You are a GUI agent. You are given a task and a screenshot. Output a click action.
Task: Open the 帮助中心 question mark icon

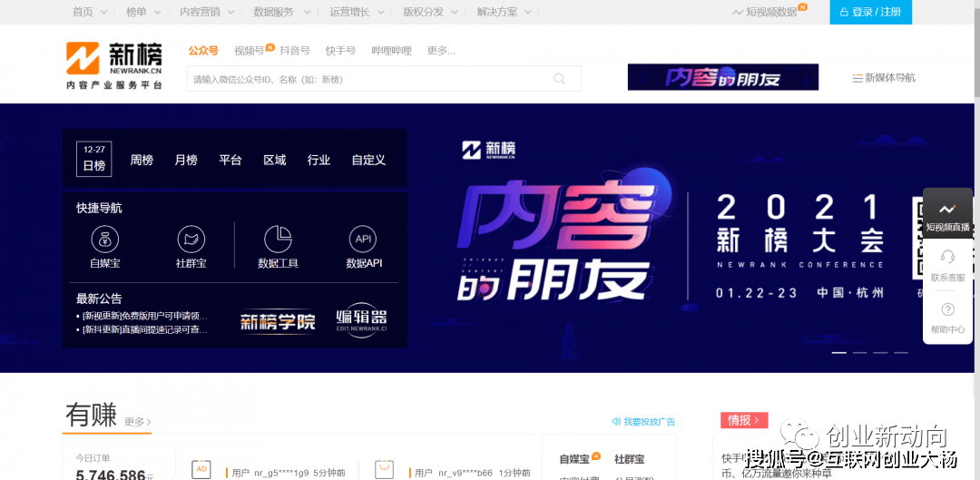(x=947, y=309)
